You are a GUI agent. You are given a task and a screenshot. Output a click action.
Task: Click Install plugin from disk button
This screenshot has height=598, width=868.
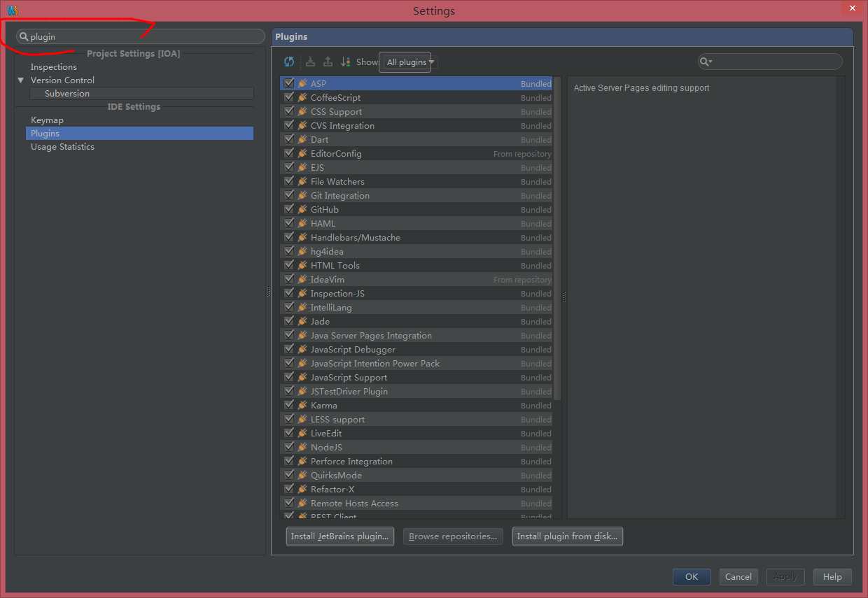point(567,536)
